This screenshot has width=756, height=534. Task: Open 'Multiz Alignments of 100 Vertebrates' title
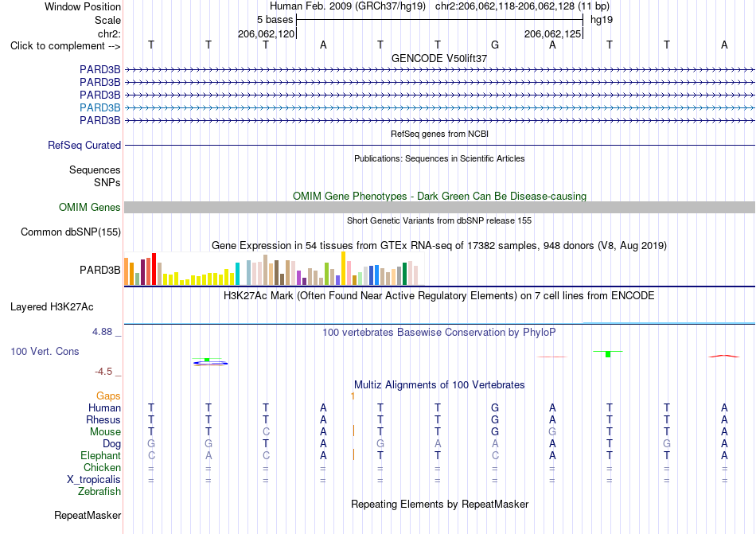click(439, 384)
